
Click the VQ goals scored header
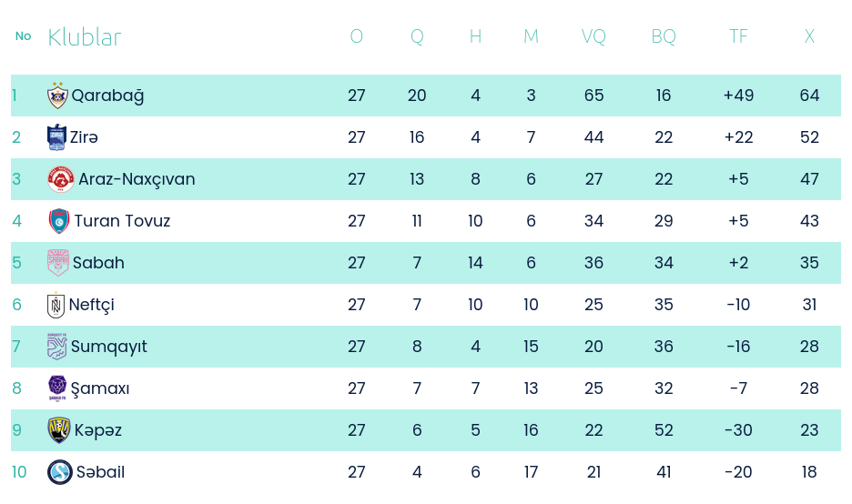pos(593,37)
